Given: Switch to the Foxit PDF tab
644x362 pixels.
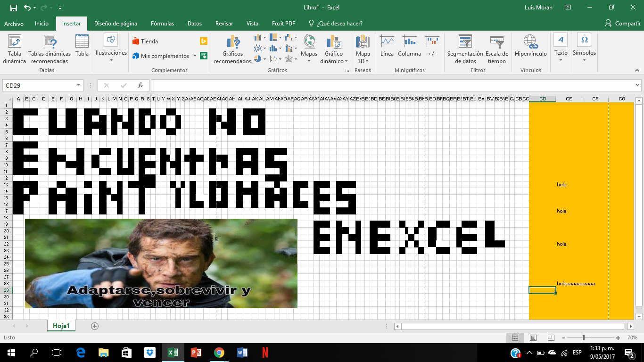Looking at the screenshot, I should [283, 24].
